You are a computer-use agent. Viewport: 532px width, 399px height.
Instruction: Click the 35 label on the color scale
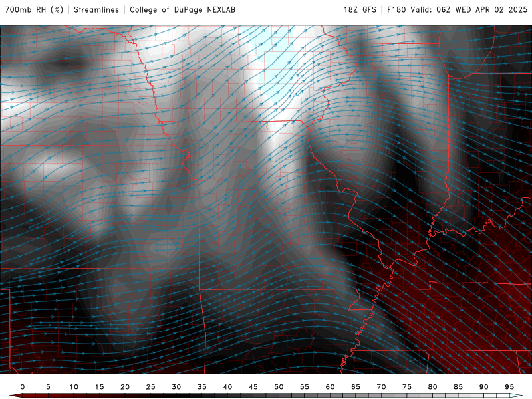tap(202, 387)
